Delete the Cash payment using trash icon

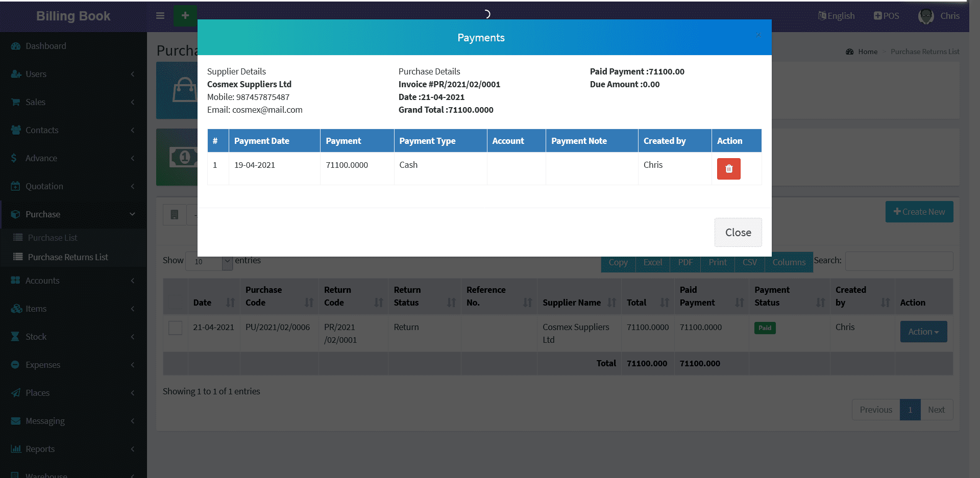point(728,169)
